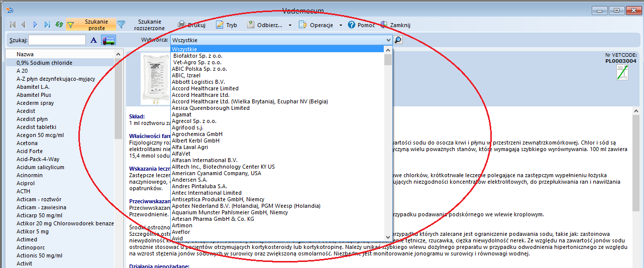
Task: Select Acidum salicylicum row
Action: (60, 167)
